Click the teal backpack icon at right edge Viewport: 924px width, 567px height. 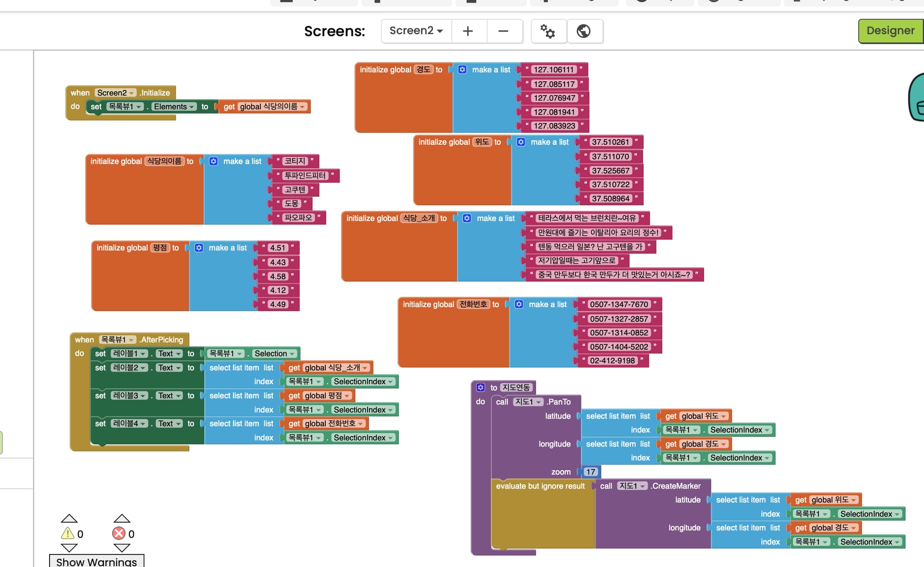coord(916,96)
